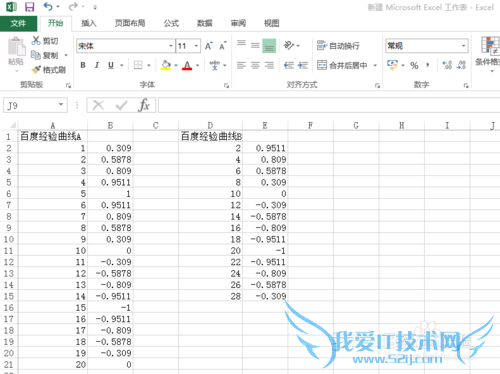The height and width of the screenshot is (374, 500).
Task: Click Merge and Center (合并后居中) button
Action: 342,65
